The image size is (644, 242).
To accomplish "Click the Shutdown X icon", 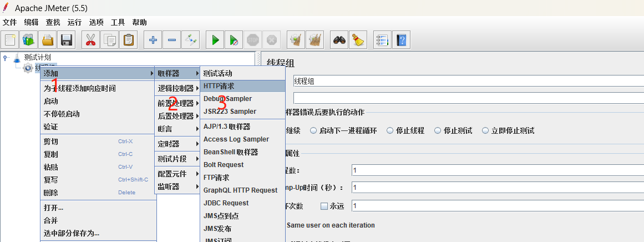I will coord(271,41).
